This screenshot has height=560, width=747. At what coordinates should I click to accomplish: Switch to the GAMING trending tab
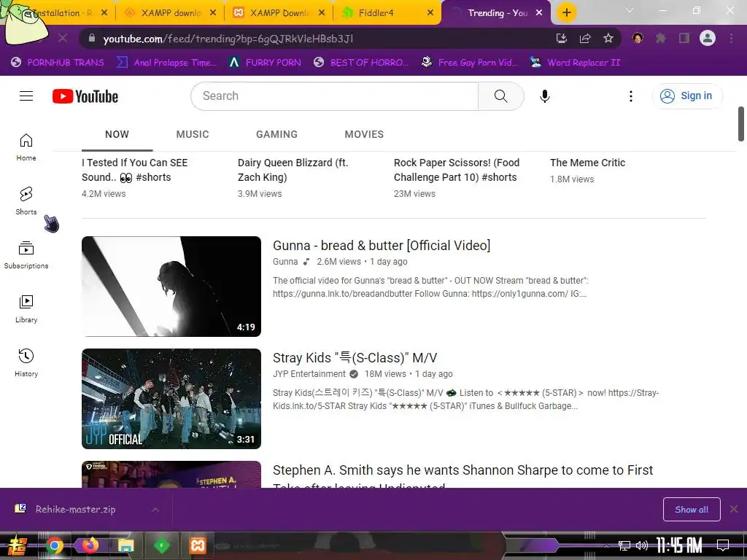(x=276, y=134)
